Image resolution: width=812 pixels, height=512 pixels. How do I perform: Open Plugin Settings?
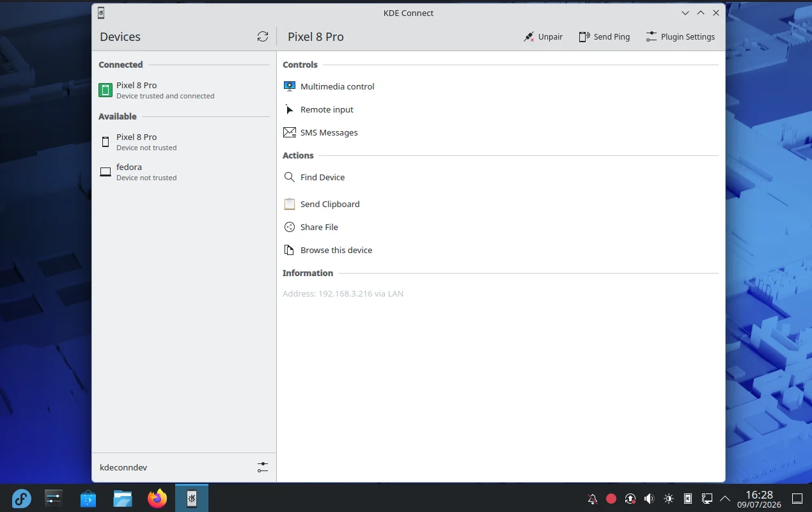coord(680,37)
